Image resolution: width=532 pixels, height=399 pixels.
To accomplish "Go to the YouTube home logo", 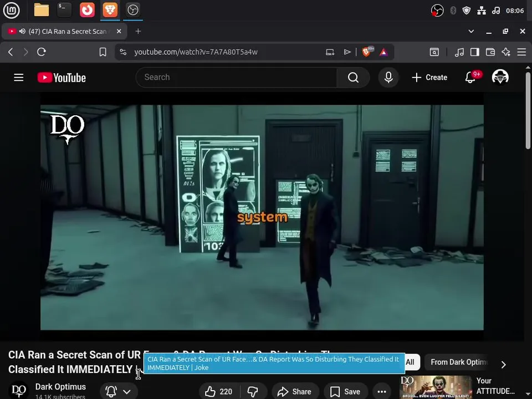I will (62, 78).
